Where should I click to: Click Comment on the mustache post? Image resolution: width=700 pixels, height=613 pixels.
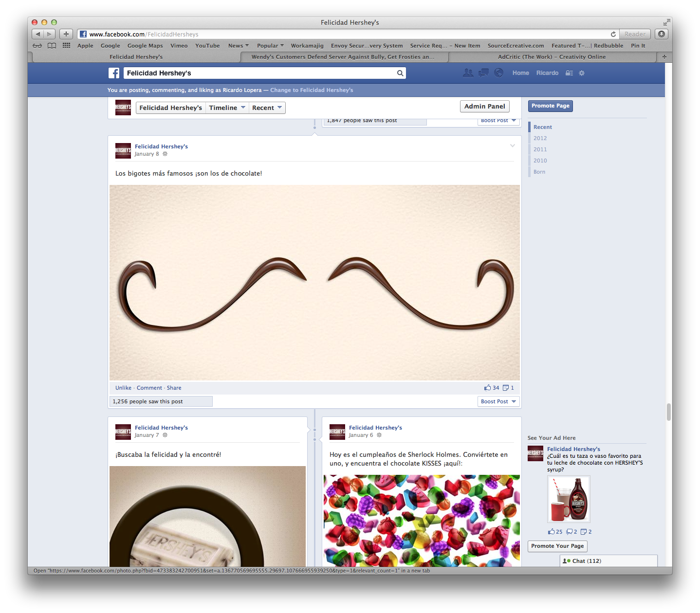pyautogui.click(x=149, y=388)
